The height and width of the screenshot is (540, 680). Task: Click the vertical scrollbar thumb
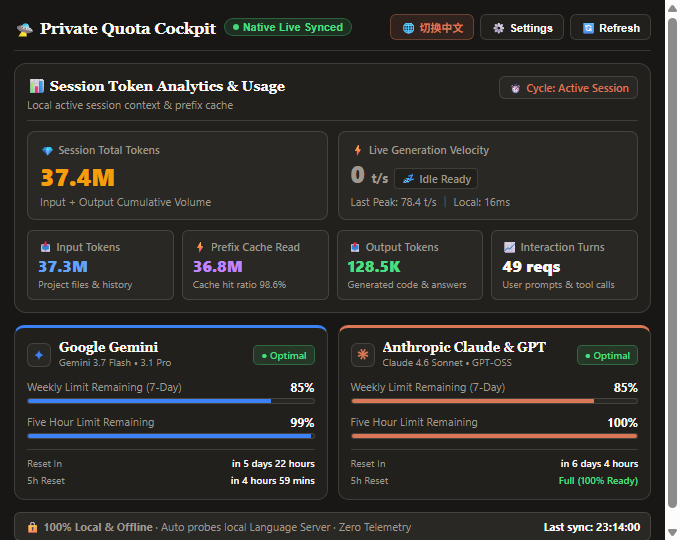coord(673,262)
